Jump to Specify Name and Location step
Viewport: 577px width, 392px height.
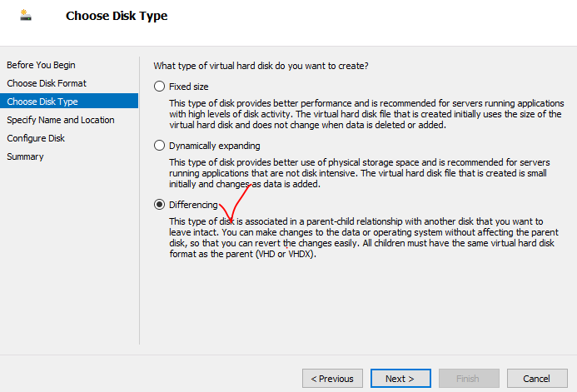pyautogui.click(x=61, y=120)
